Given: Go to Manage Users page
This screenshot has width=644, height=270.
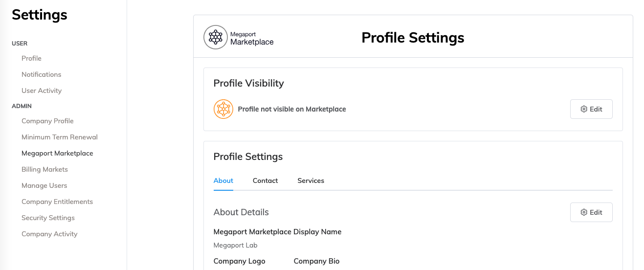Looking at the screenshot, I should tap(44, 185).
